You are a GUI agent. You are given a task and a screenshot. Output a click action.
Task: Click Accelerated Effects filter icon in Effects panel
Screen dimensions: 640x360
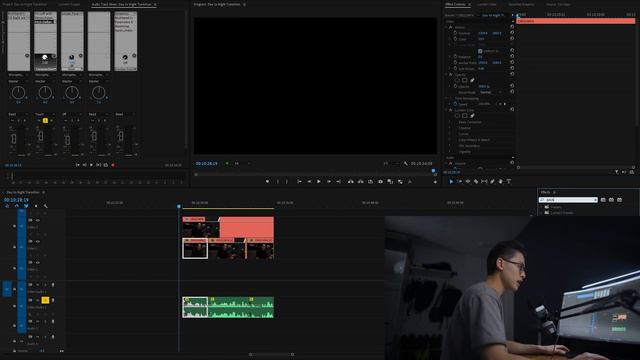tap(603, 200)
